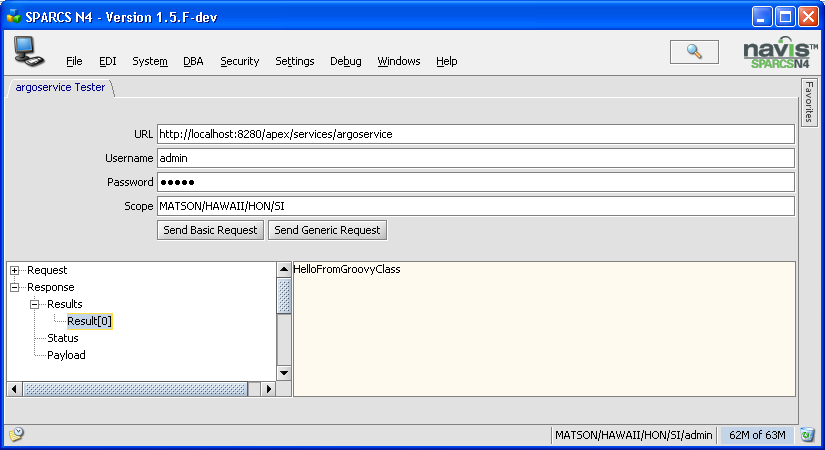825x450 pixels.
Task: Open the EDI menu
Action: coord(107,61)
